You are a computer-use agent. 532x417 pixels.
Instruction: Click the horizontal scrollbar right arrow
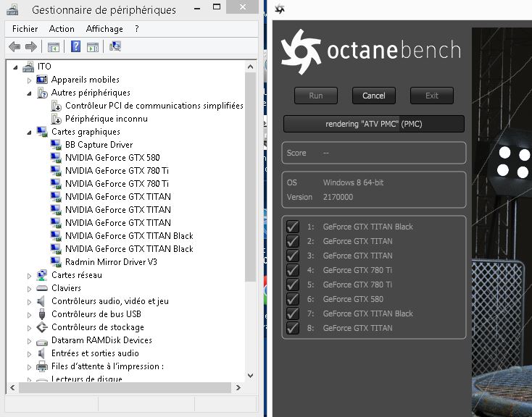[x=238, y=387]
